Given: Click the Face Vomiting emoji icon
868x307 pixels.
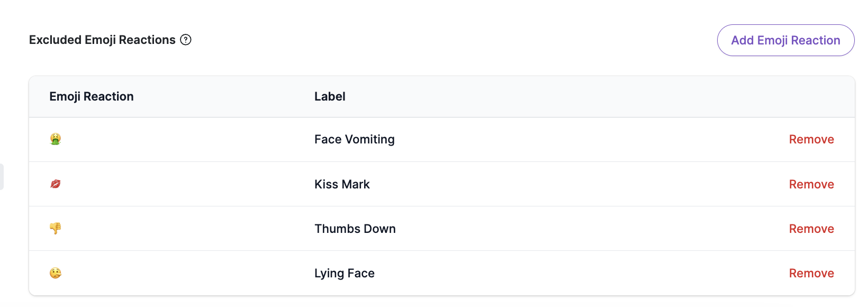Looking at the screenshot, I should (x=55, y=139).
